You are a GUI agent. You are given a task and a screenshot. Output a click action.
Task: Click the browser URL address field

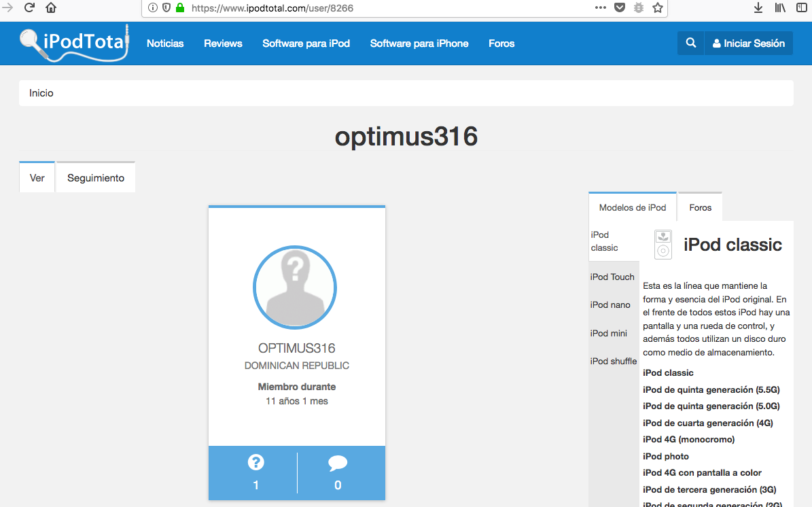[x=389, y=7]
